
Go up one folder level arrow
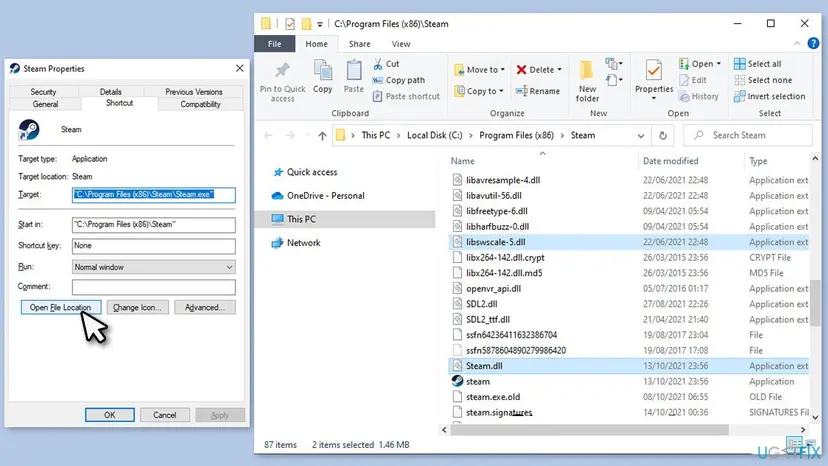[x=323, y=136]
